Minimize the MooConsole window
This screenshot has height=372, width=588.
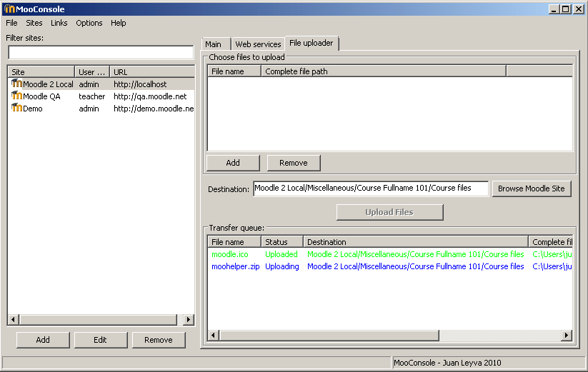point(554,9)
